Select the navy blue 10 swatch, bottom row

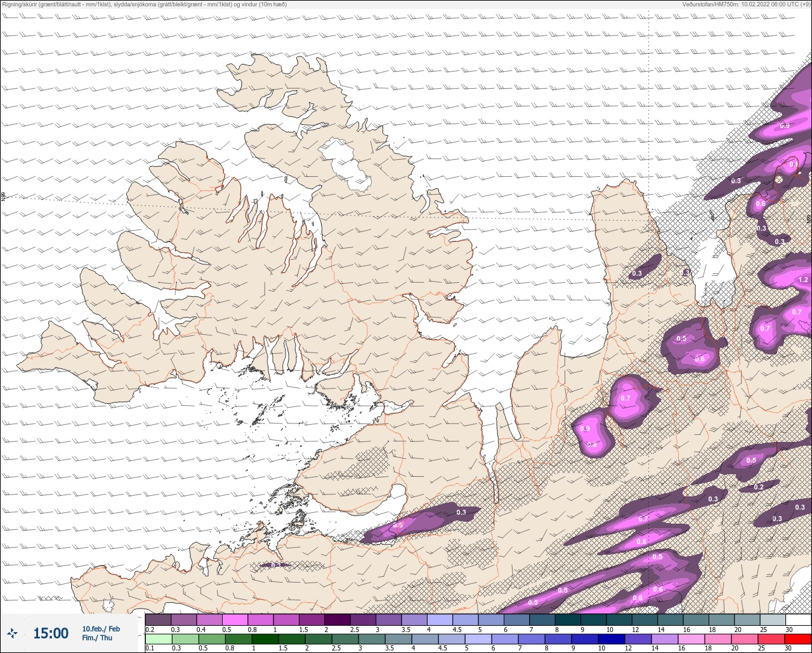coord(612,639)
